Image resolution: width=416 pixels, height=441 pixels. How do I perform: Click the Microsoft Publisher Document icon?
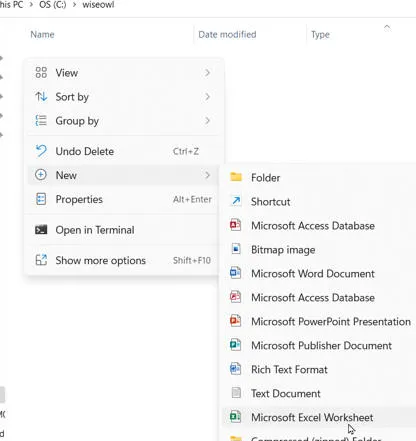(236, 345)
